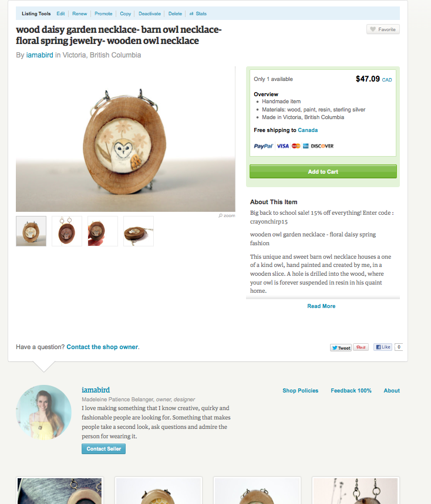View Feedback 100% page
431x504 pixels.
click(351, 391)
